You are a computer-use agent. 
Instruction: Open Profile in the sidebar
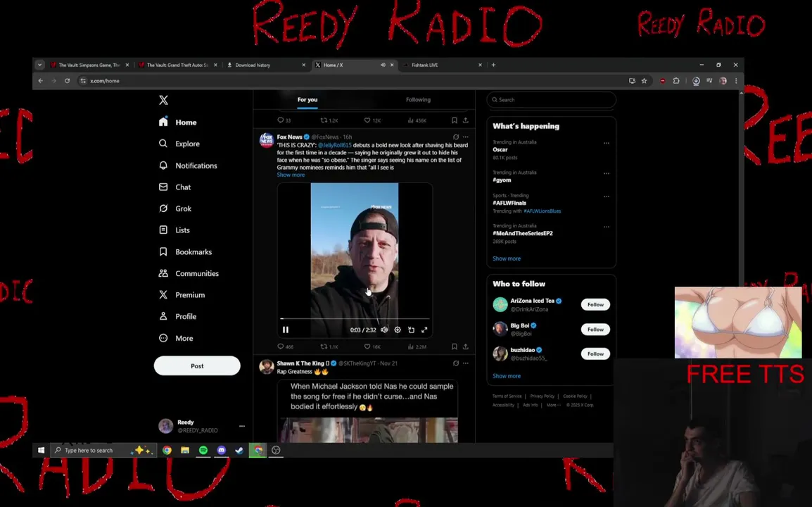point(177,316)
